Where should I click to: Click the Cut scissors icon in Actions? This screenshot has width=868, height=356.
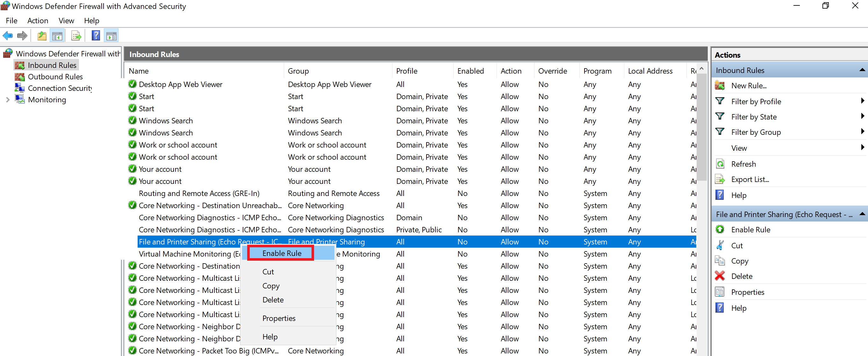tap(720, 245)
